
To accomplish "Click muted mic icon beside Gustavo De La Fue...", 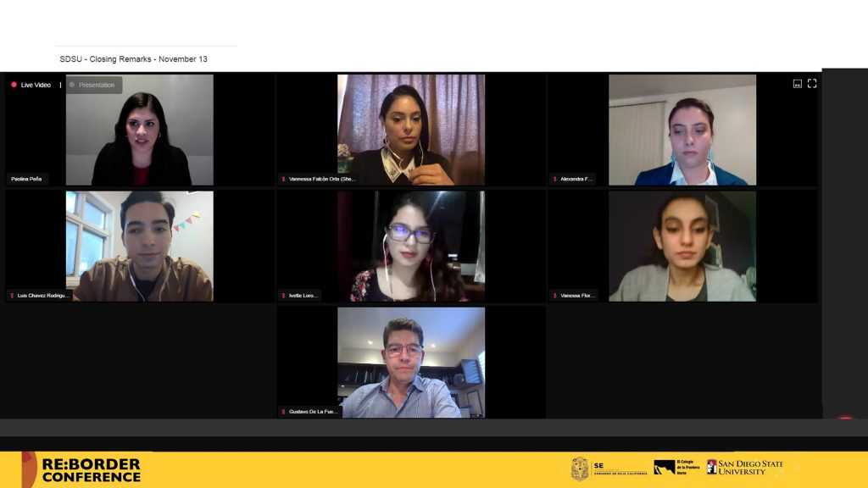I will click(283, 412).
